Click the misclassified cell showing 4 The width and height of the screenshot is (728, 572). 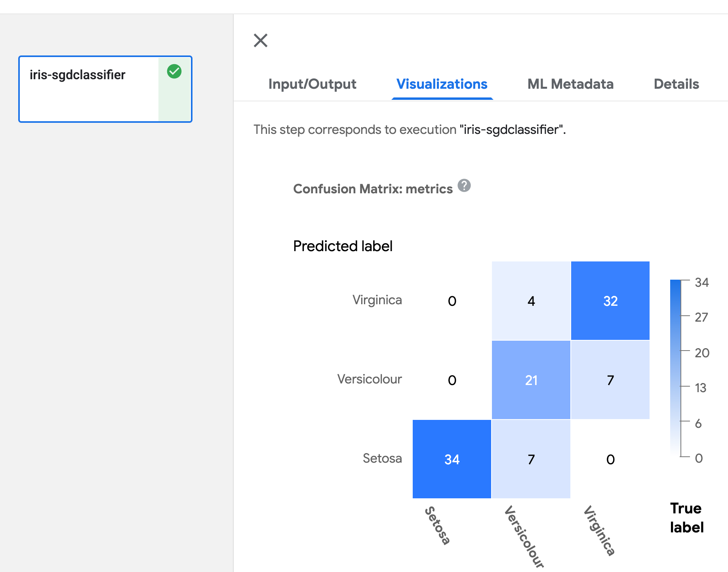[x=531, y=301]
